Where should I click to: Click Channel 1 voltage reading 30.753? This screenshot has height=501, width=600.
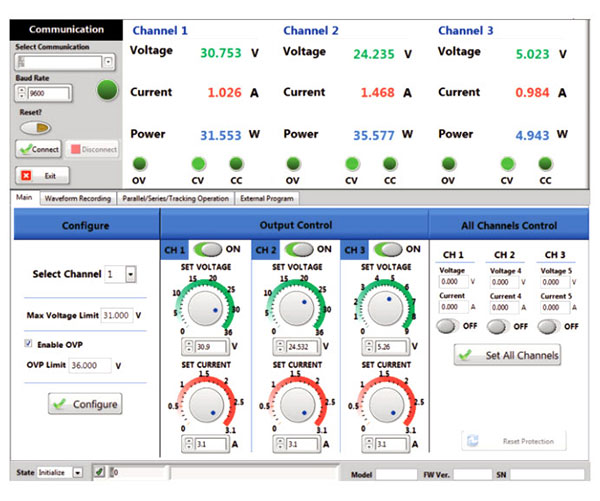(x=221, y=53)
